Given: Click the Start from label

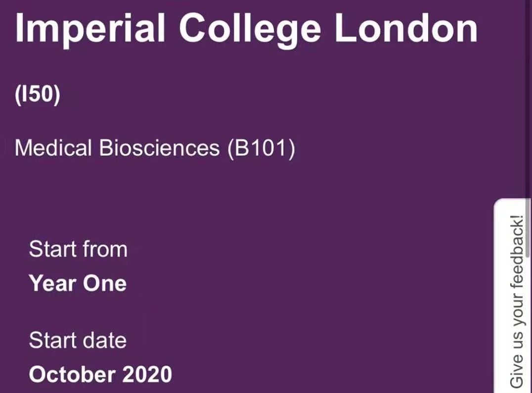Looking at the screenshot, I should (x=78, y=249).
